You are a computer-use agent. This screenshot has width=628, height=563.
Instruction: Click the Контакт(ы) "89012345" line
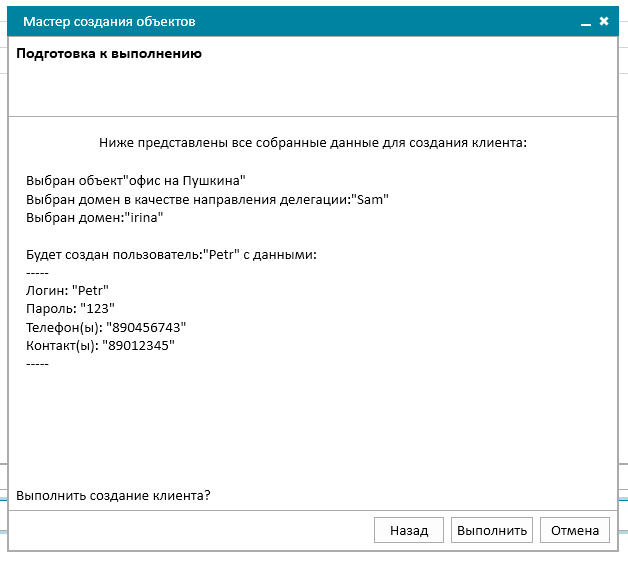(100, 346)
